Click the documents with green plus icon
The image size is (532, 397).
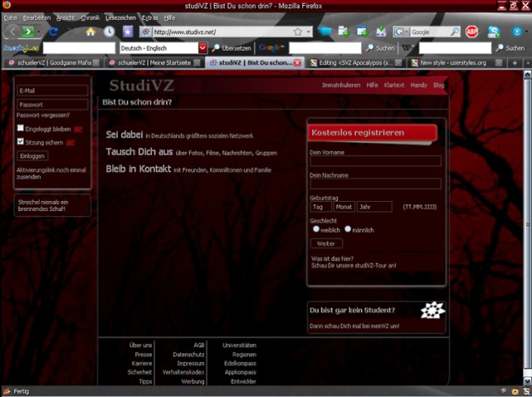(344, 32)
